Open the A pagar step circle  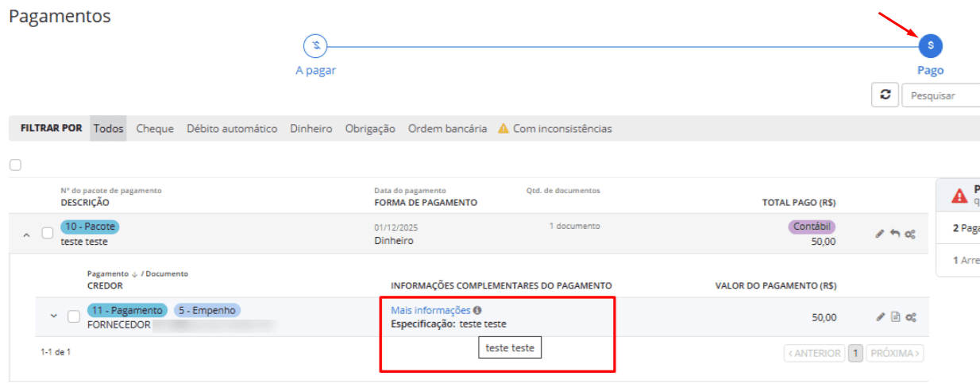click(315, 46)
